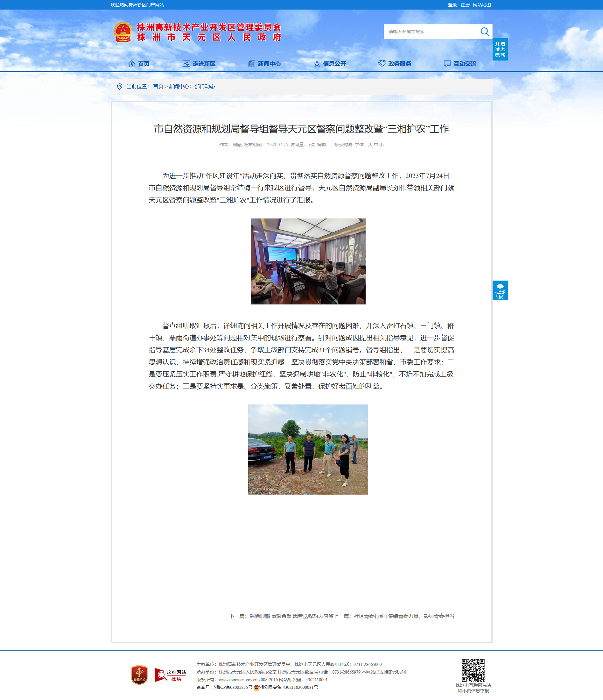
Task: Open the meeting room photo
Action: [308, 261]
